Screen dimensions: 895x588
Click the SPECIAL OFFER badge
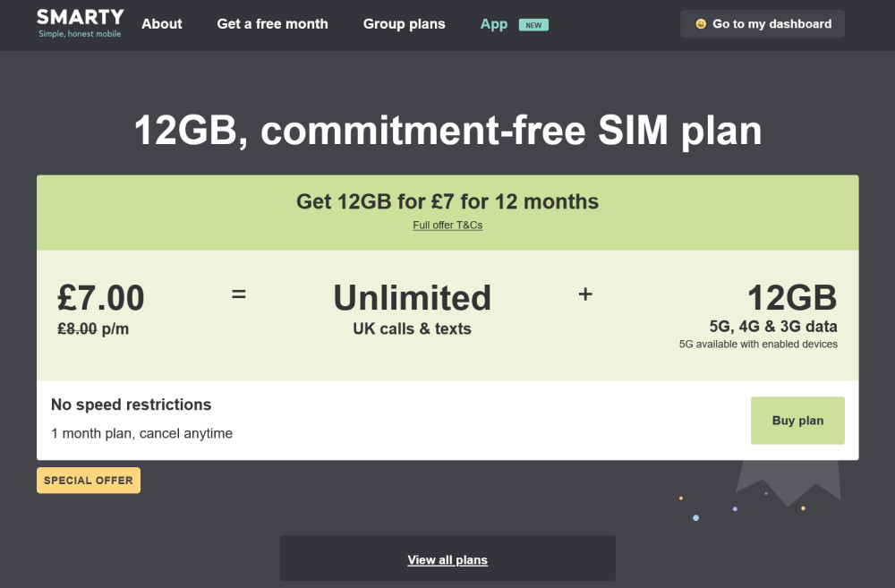88,480
